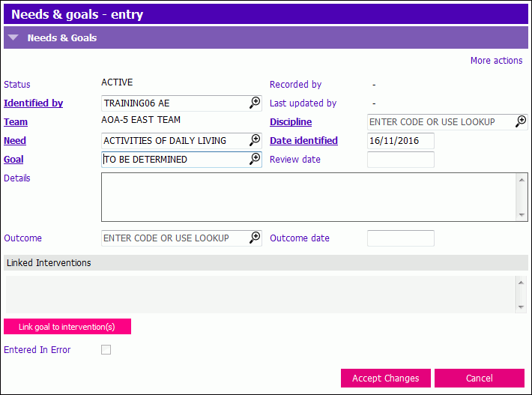The width and height of the screenshot is (532, 395).
Task: Click the Cancel button
Action: click(480, 378)
